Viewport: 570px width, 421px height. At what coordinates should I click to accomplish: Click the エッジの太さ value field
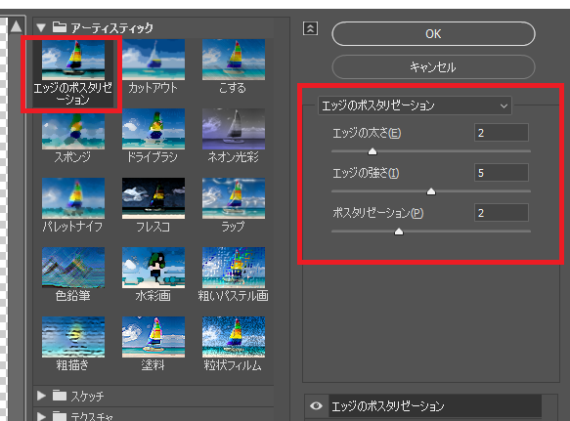(501, 133)
